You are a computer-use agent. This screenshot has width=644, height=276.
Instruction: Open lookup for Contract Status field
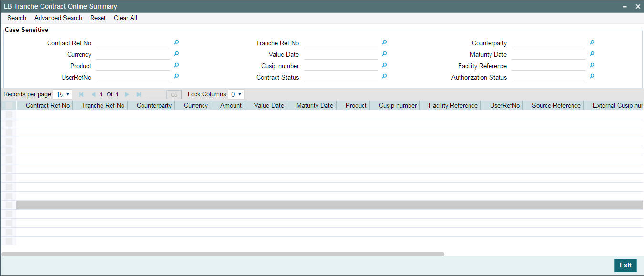pyautogui.click(x=384, y=76)
